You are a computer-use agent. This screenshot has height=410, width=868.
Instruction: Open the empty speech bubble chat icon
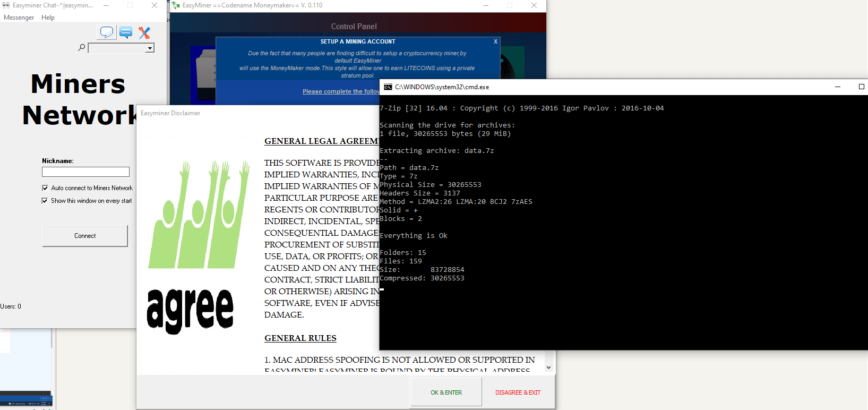(107, 32)
